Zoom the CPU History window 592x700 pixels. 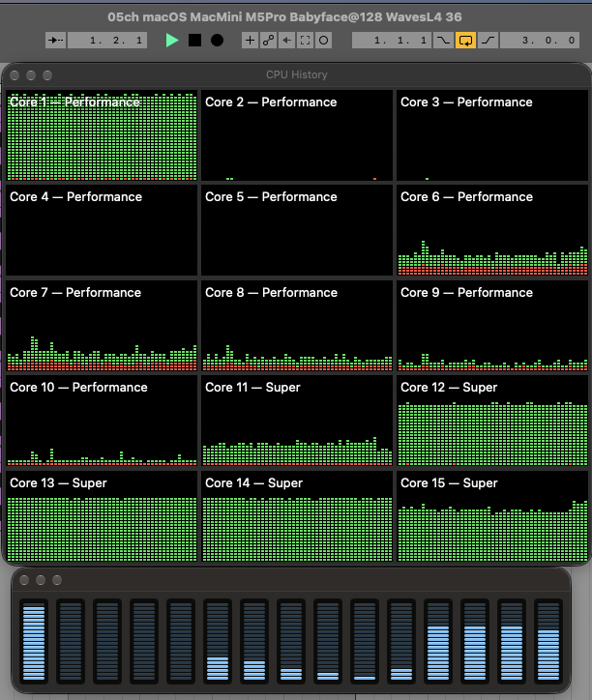47,75
